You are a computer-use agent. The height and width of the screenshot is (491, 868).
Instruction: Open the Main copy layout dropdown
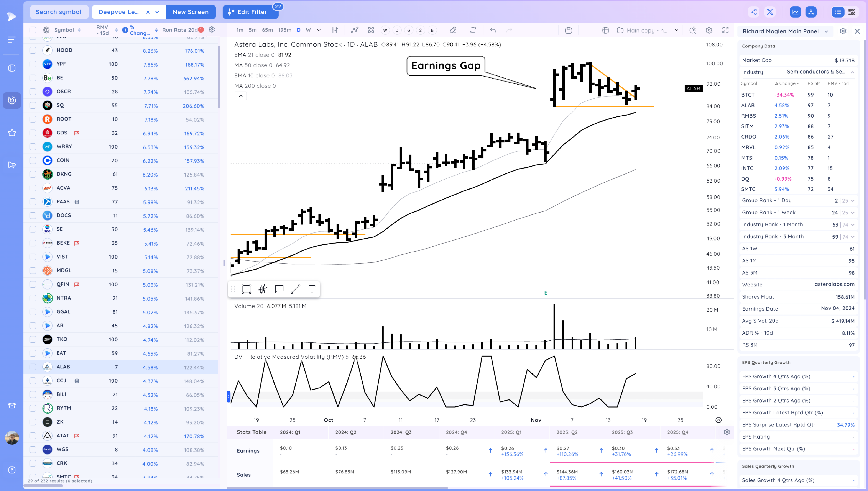tap(676, 30)
